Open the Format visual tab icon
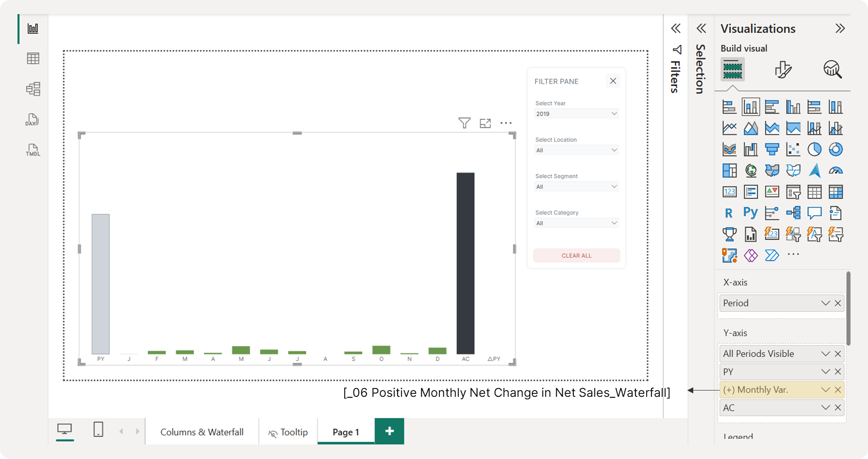Image resolution: width=868 pixels, height=459 pixels. pos(783,69)
